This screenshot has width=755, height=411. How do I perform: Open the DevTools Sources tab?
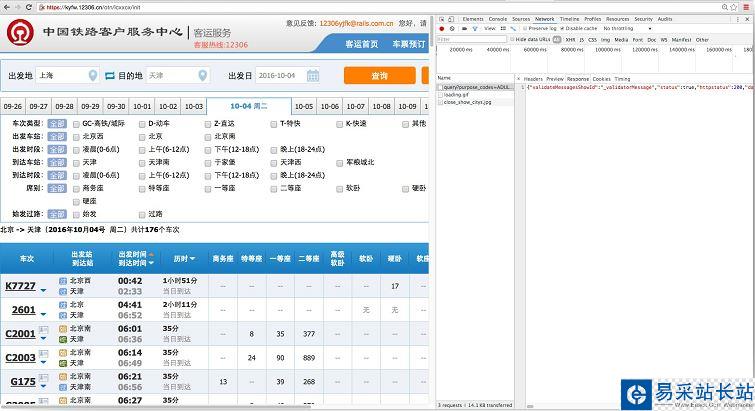click(521, 19)
